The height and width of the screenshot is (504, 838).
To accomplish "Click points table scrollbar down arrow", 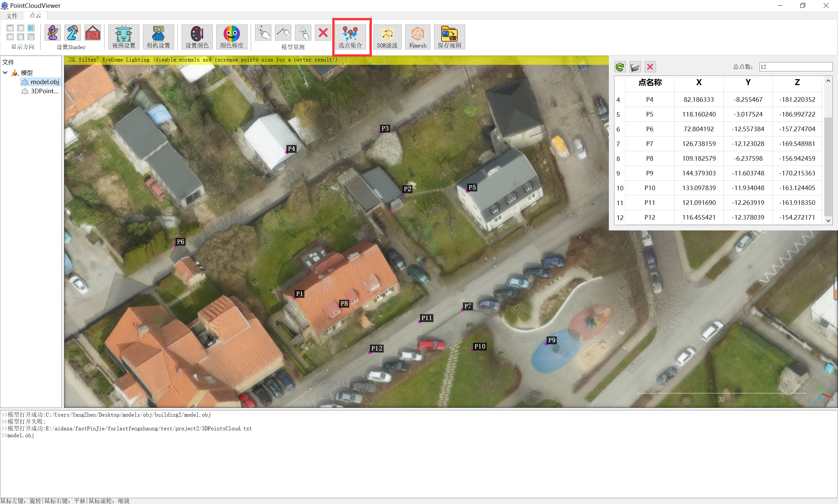I will (x=828, y=220).
